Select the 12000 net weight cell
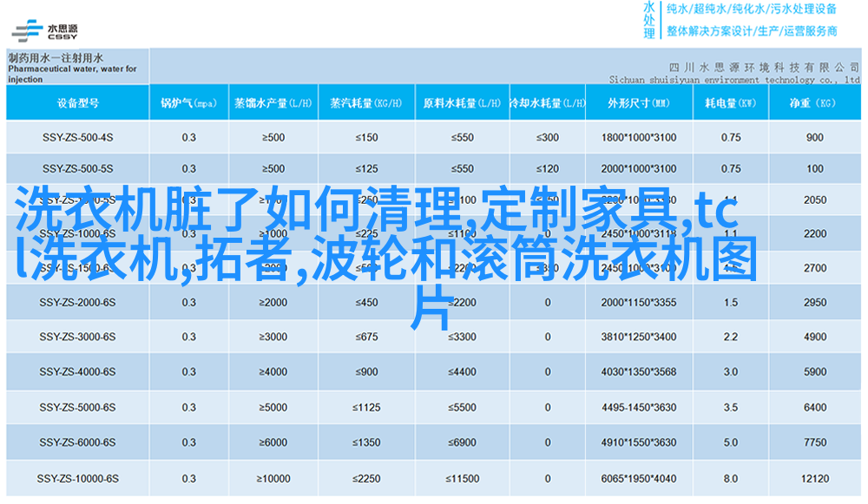Image resolution: width=868 pixels, height=504 pixels. [x=814, y=478]
